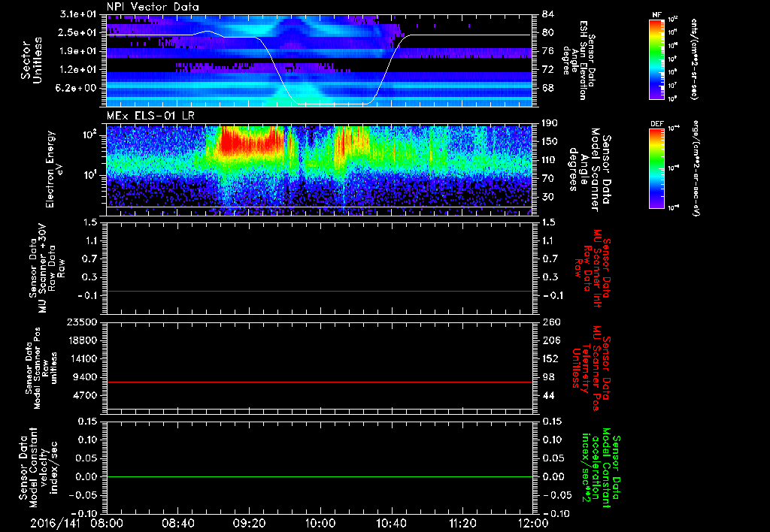
Task: Click the Model Scanner Angle degrees axis title
Action: (x=590, y=170)
